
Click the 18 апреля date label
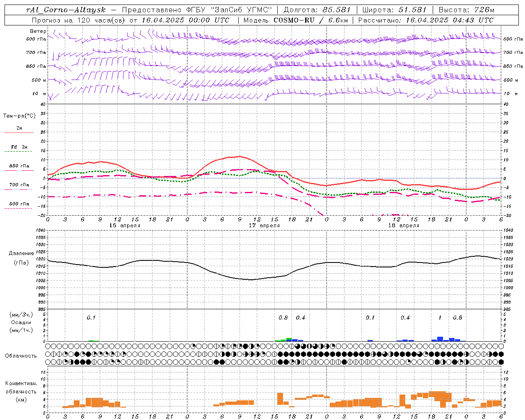[x=404, y=226]
